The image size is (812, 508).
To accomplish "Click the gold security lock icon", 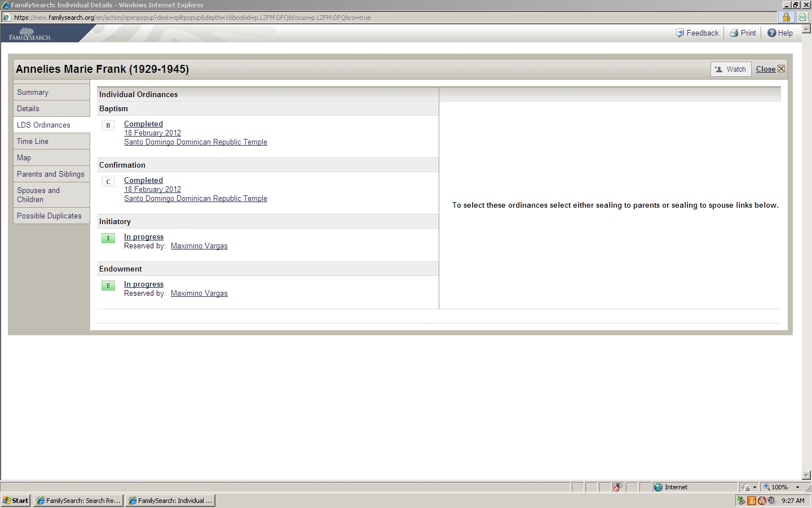I will [786, 17].
